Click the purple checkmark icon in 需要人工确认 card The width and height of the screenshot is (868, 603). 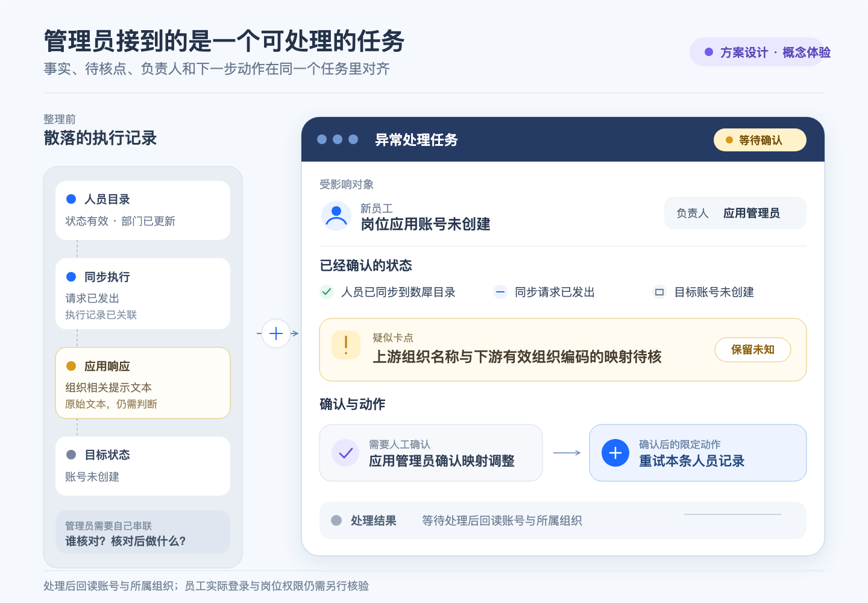[346, 453]
